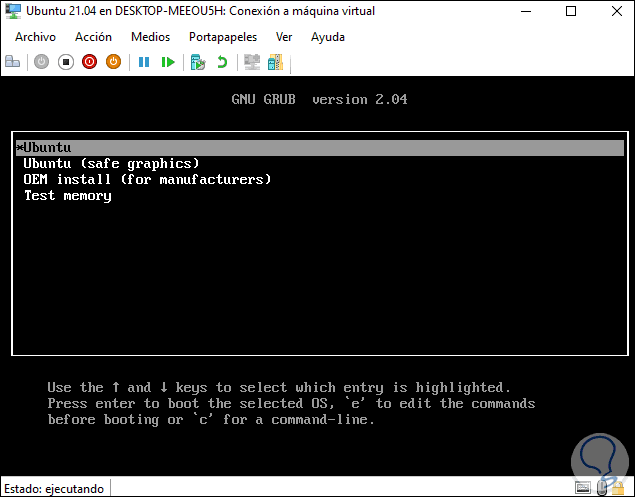Click the Start VM power icon
The image size is (635, 497).
click(x=41, y=62)
